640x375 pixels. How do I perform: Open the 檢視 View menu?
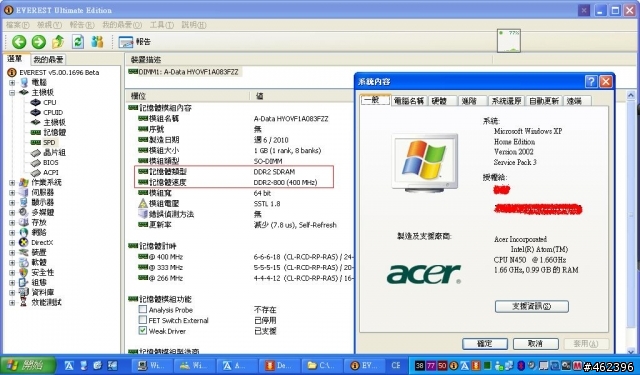[x=49, y=25]
